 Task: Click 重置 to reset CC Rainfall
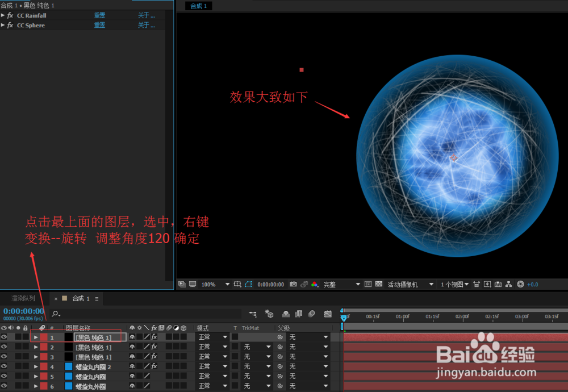point(99,15)
